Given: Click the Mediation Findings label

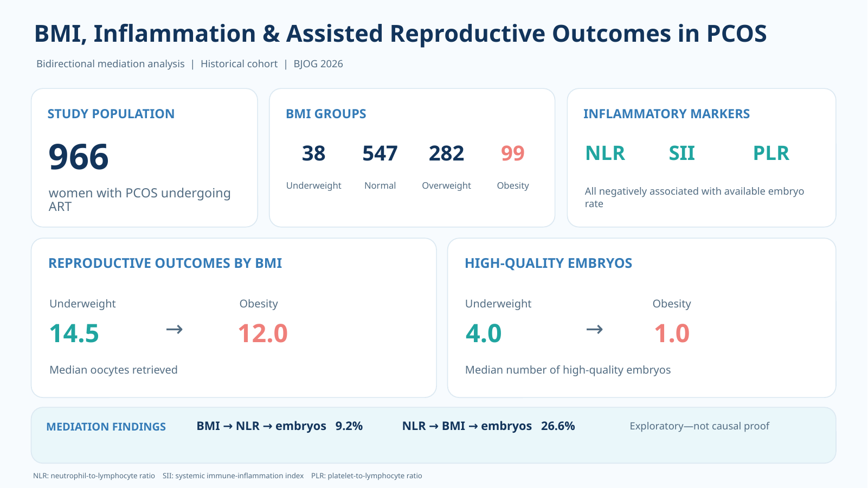Looking at the screenshot, I should [106, 427].
